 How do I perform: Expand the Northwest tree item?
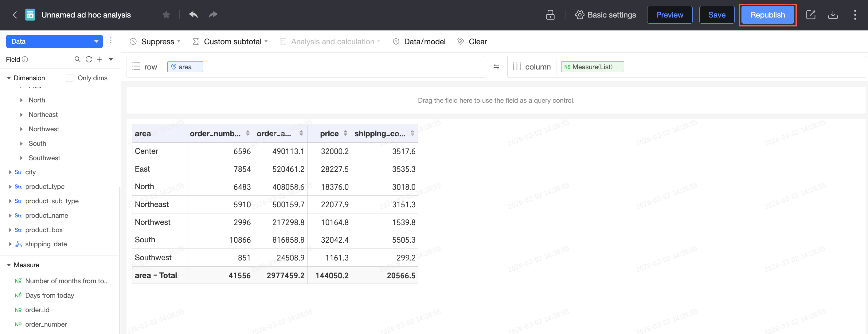(x=21, y=129)
